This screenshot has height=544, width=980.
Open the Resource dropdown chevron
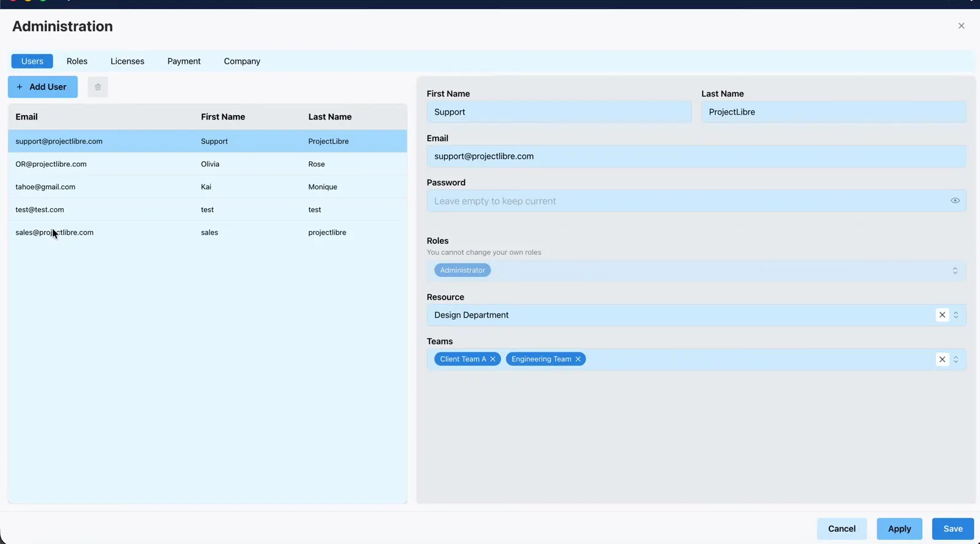pyautogui.click(x=956, y=315)
